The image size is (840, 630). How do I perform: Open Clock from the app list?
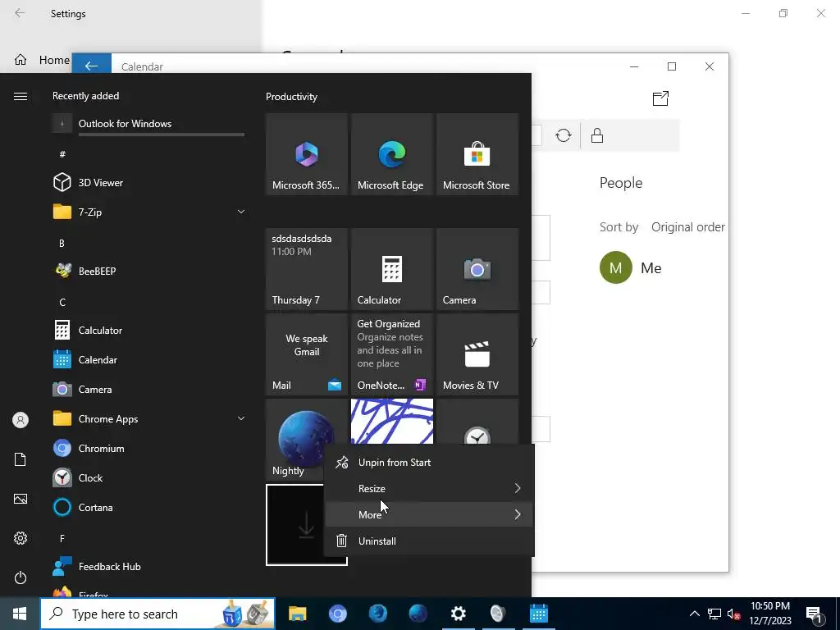click(149, 478)
